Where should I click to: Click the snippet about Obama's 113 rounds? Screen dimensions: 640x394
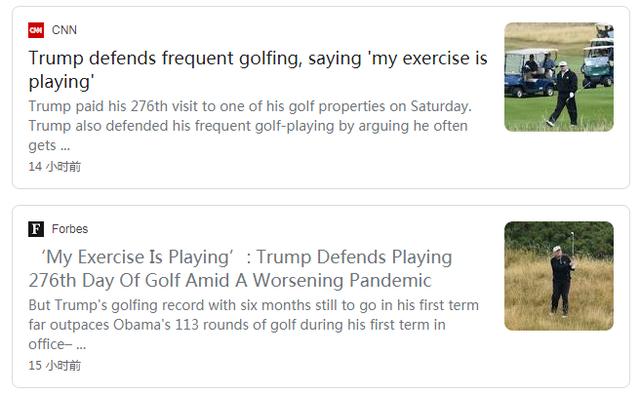coord(237,325)
